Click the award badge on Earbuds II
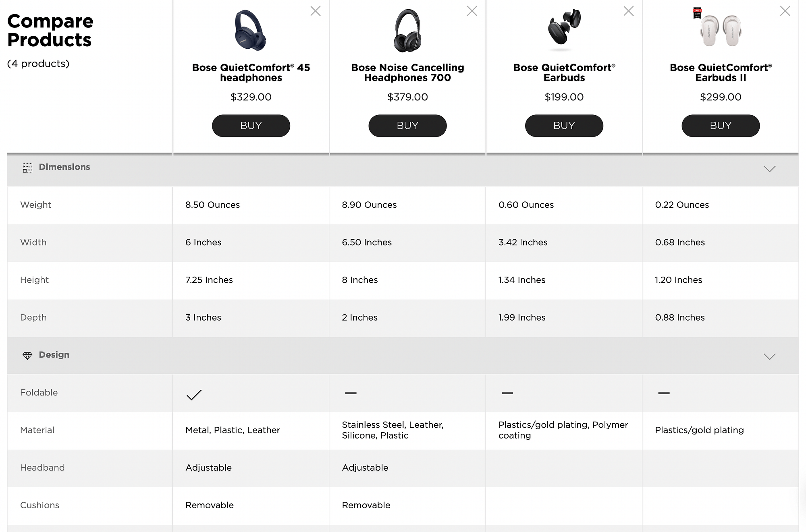 tap(697, 13)
